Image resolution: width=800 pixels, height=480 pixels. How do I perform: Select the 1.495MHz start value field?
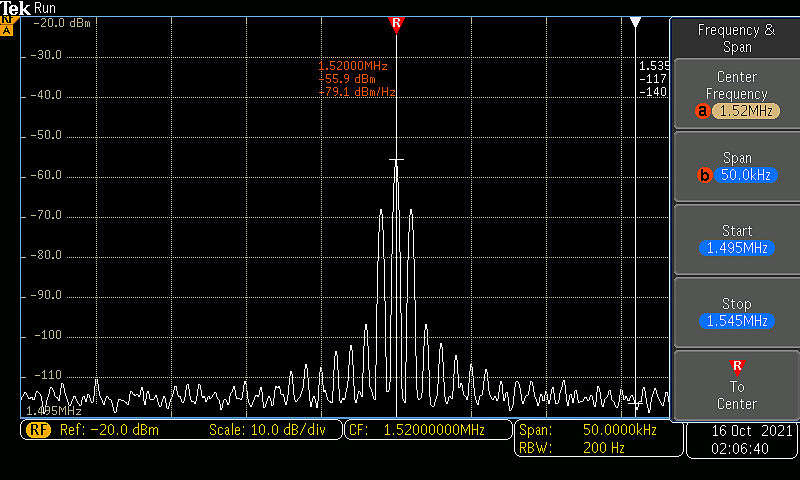737,248
